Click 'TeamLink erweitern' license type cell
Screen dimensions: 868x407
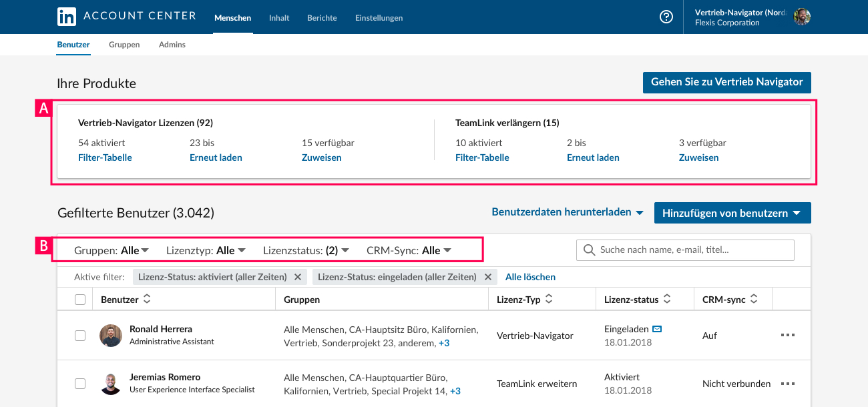[x=537, y=384]
